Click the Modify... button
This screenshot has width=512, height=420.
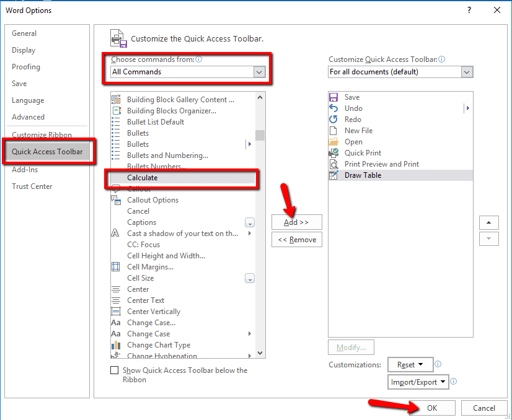pyautogui.click(x=351, y=348)
